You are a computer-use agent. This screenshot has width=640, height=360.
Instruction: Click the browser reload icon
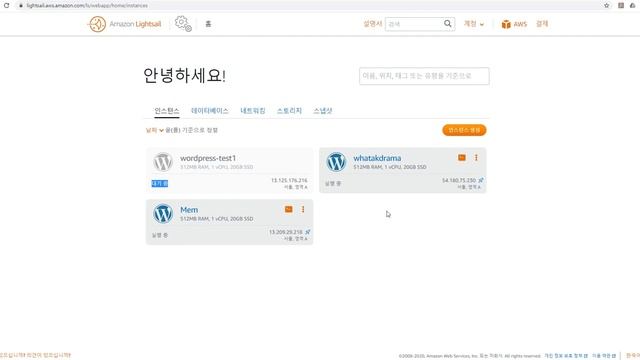[x=6, y=5]
